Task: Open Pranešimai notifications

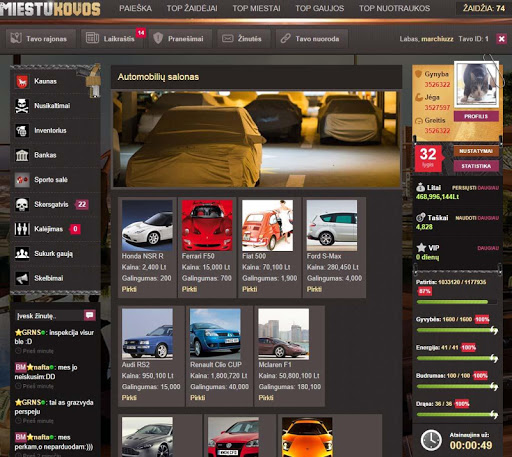Action: (180, 39)
